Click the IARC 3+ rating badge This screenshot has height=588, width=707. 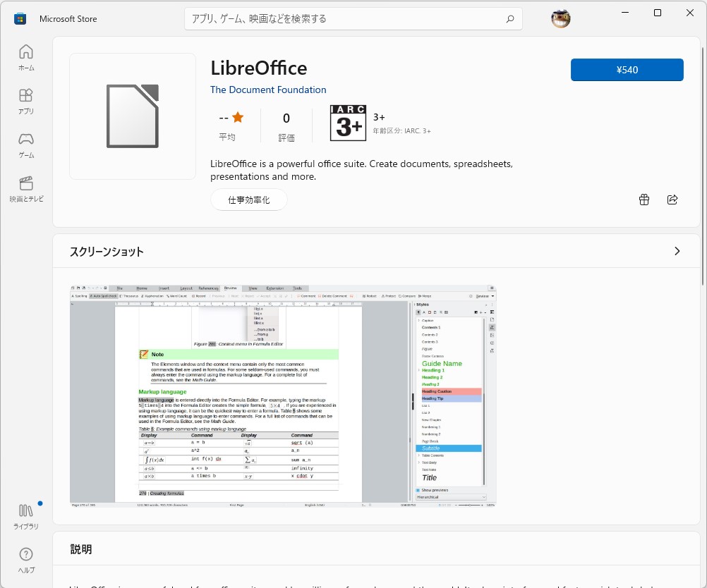pyautogui.click(x=348, y=123)
